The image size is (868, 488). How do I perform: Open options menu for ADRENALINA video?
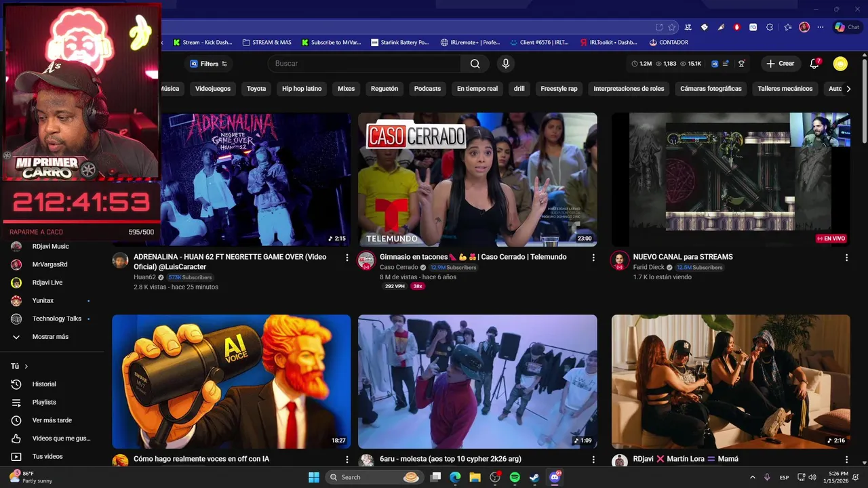click(347, 258)
